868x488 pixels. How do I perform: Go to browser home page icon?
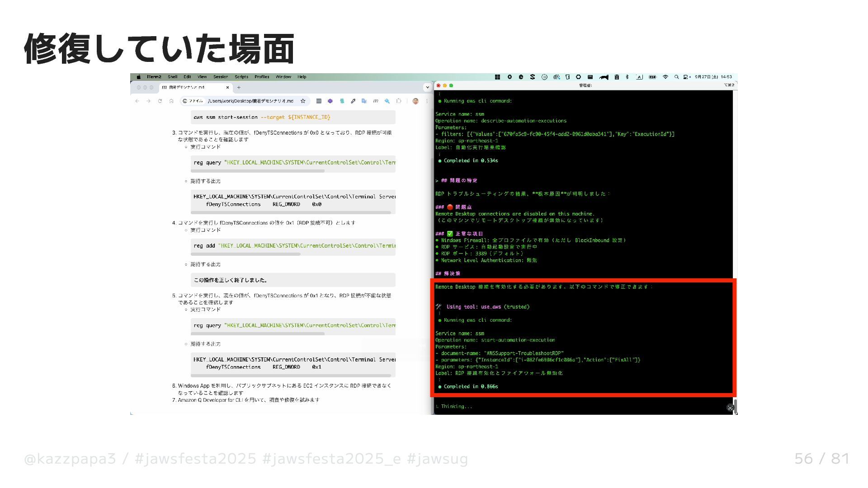click(171, 101)
